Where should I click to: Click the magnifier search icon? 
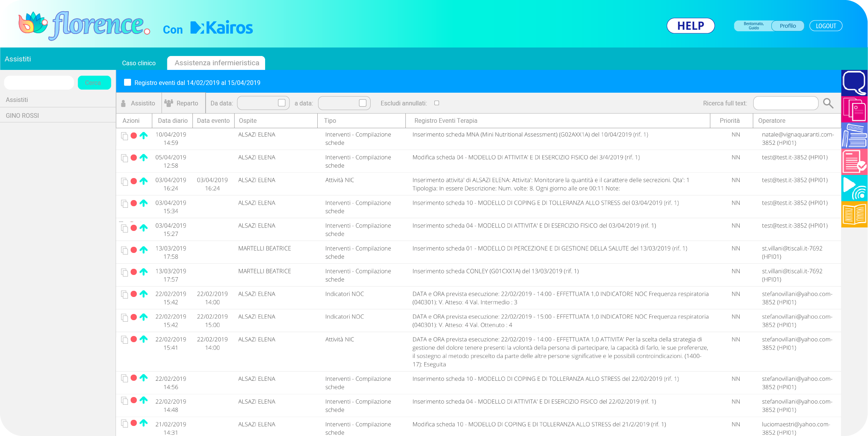pyautogui.click(x=828, y=103)
